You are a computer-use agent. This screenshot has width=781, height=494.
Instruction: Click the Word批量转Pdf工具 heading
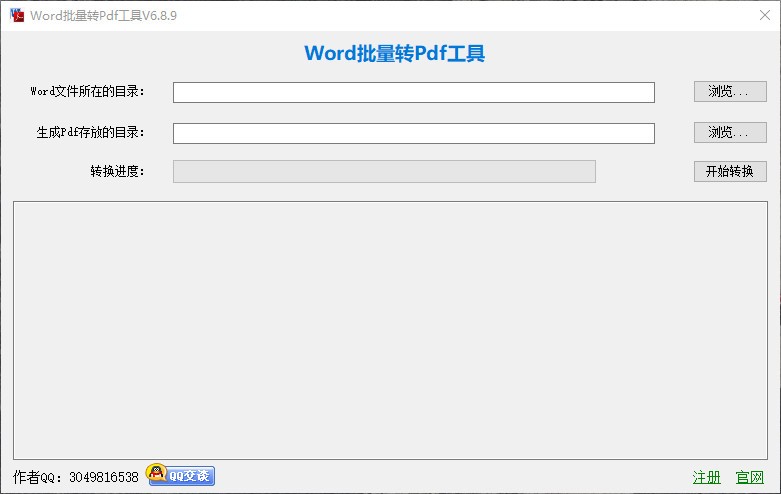394,53
